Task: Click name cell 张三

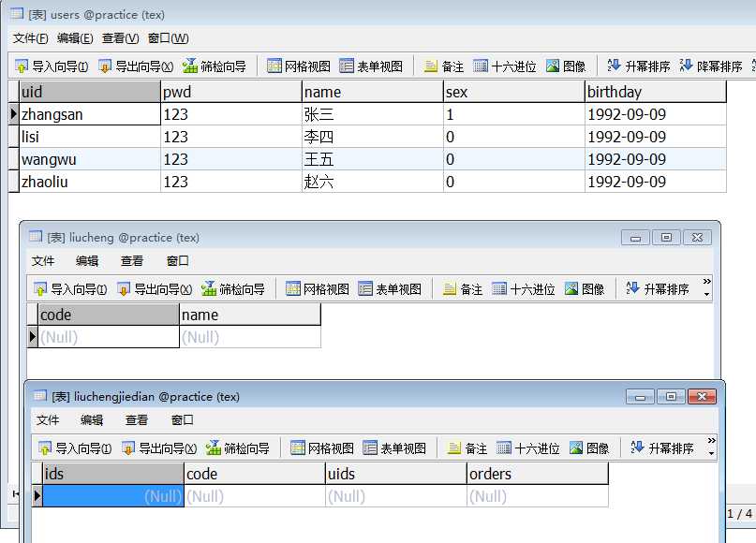Action: (x=372, y=114)
